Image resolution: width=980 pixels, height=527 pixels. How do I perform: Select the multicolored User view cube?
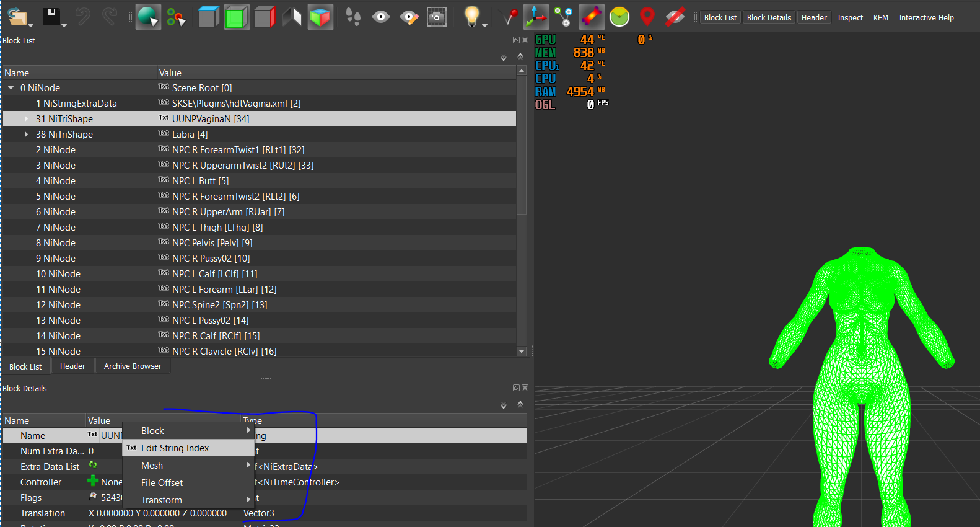(x=320, y=17)
